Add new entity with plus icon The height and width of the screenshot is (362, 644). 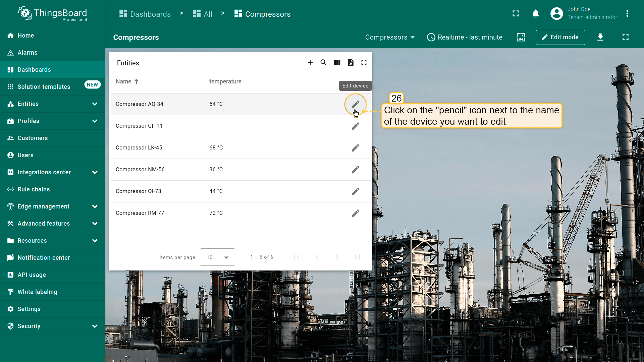click(310, 63)
